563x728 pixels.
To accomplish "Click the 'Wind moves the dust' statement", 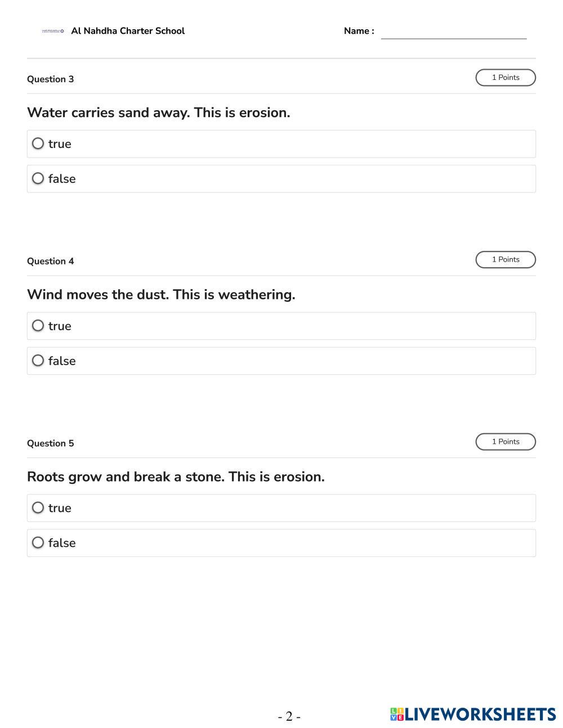I will tap(161, 295).
